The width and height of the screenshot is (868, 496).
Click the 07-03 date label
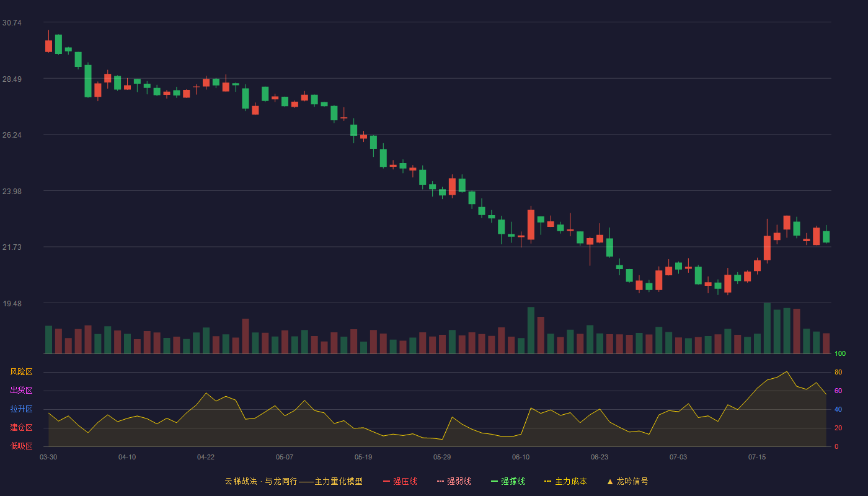[678, 457]
